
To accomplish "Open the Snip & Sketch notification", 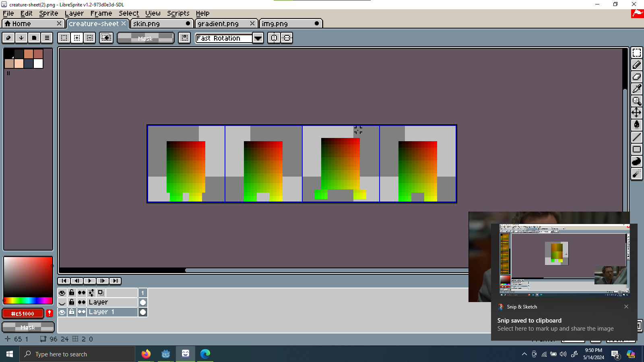I will pos(555,324).
